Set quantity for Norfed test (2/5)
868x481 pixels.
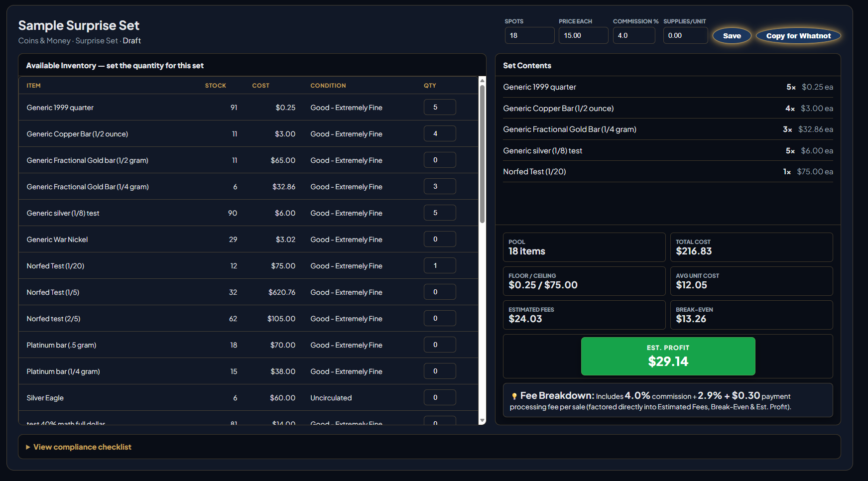coord(440,318)
